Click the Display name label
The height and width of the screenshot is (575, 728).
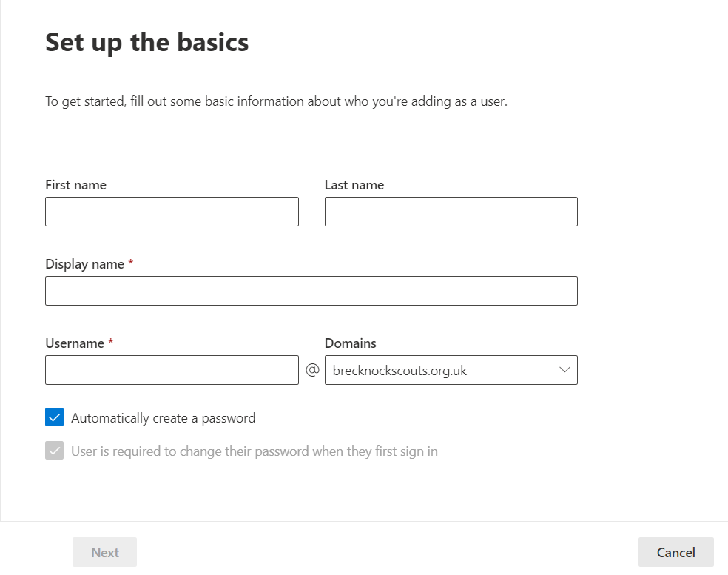[84, 264]
